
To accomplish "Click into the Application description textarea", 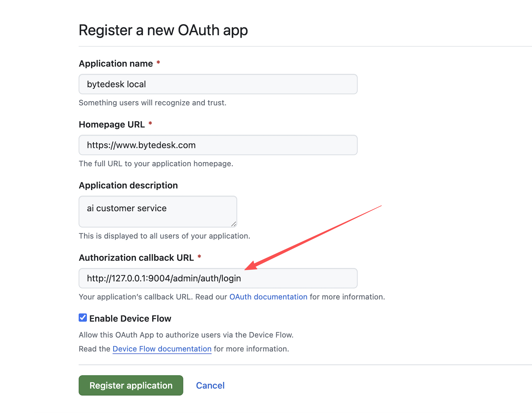I will click(158, 211).
